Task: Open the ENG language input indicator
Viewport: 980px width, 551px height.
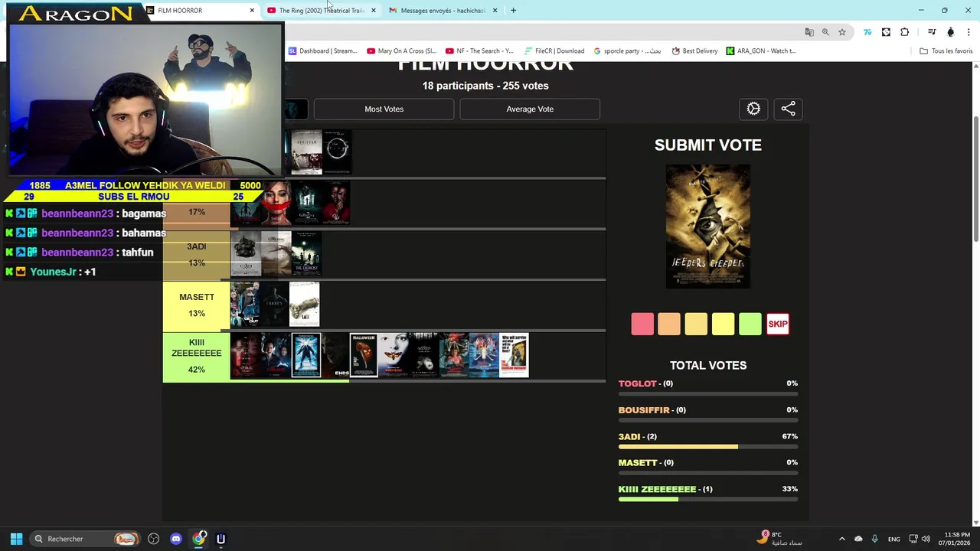Action: 893,539
